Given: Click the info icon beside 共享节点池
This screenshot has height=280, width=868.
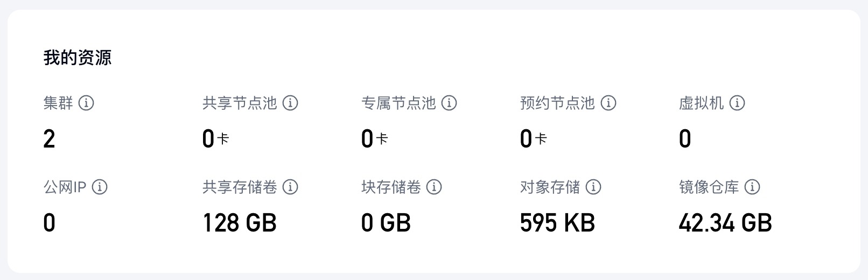Looking at the screenshot, I should 290,103.
